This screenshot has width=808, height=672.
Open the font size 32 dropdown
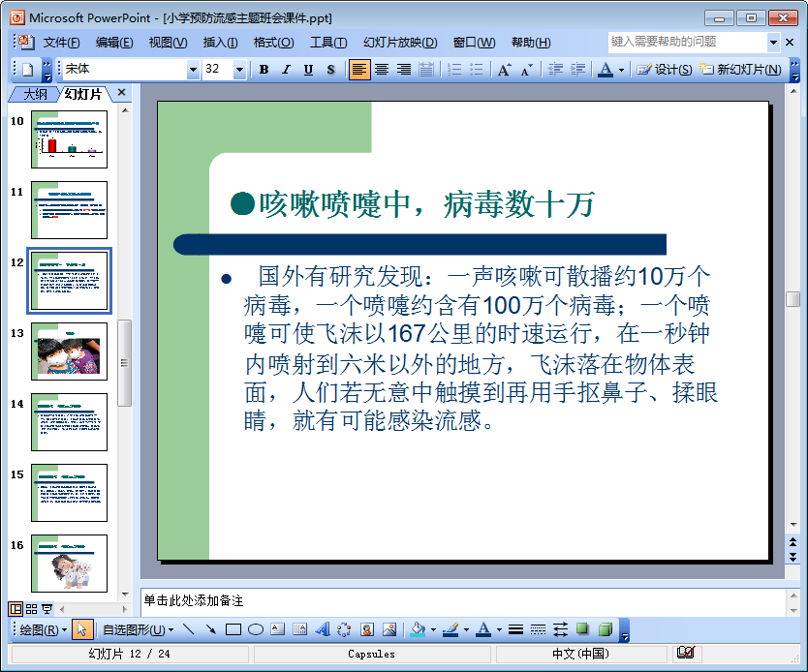pos(239,70)
